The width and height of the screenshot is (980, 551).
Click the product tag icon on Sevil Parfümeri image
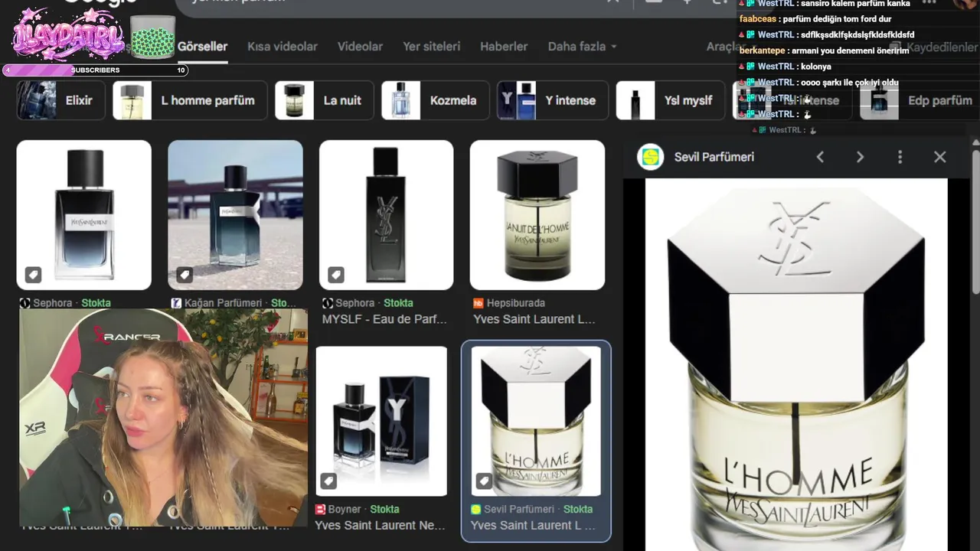pos(484,481)
